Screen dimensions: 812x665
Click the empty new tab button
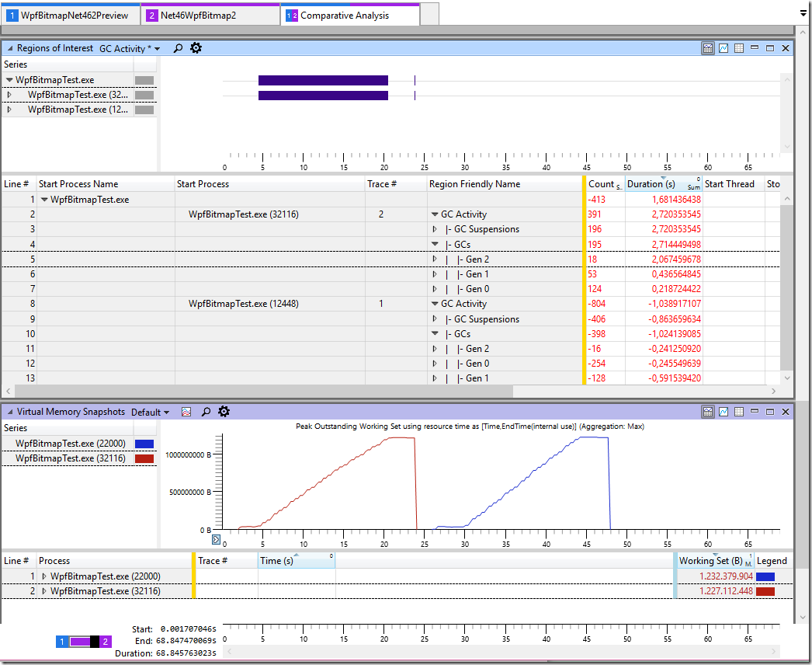pos(429,14)
